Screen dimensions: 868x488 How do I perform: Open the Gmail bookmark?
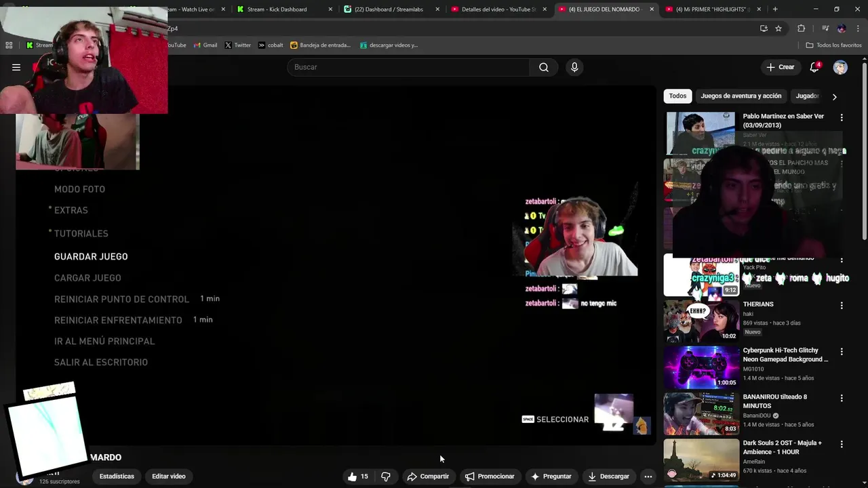[205, 45]
